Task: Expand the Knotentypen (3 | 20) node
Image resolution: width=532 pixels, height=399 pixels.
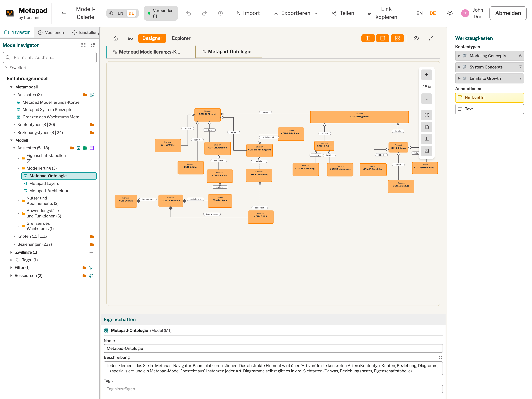Action: coord(14,125)
